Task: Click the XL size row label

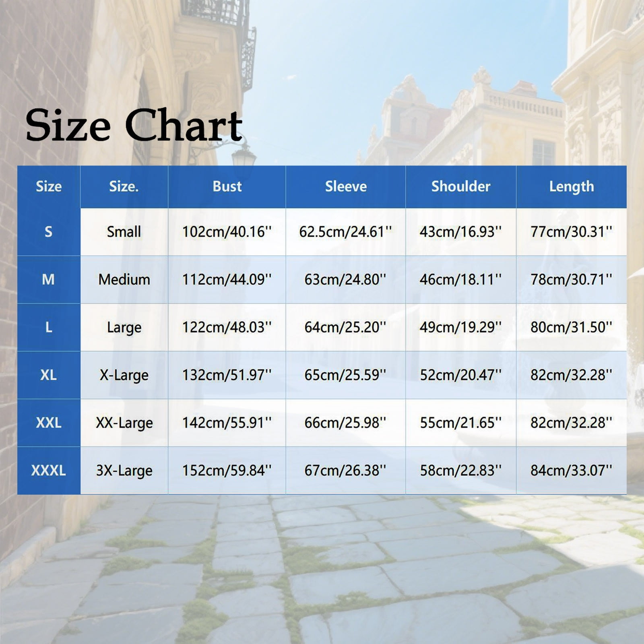Action: (48, 375)
